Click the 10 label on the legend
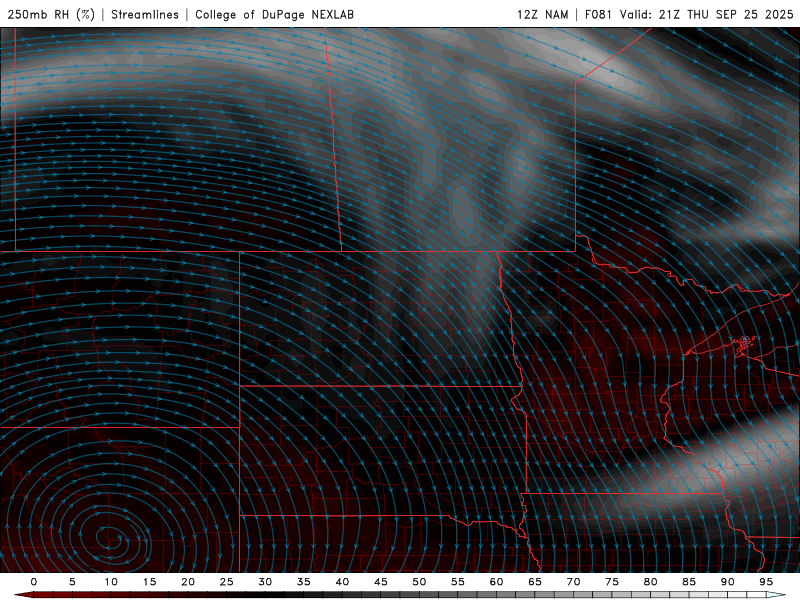Image resolution: width=800 pixels, height=600 pixels. (111, 582)
